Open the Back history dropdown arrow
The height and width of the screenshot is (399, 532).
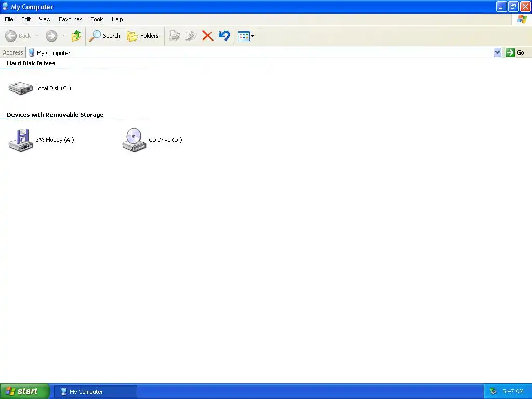37,36
